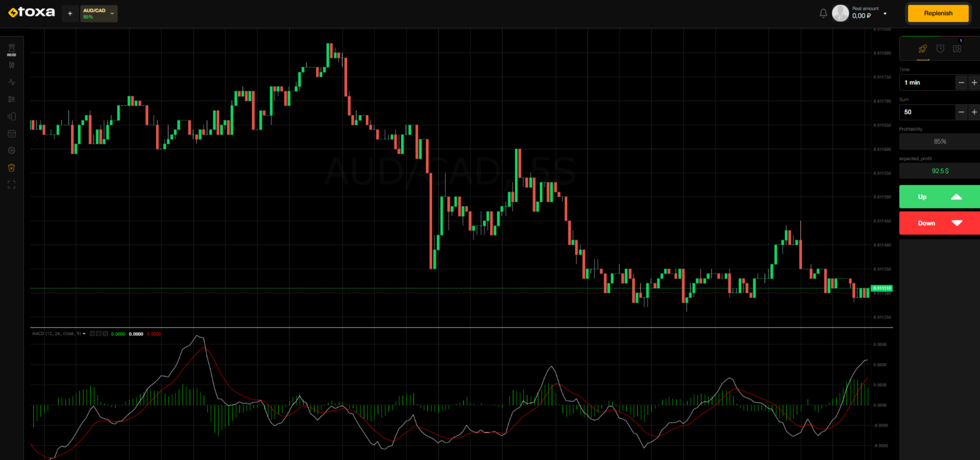980x460 pixels.
Task: Click the 0,00 ₽ balance text
Action: coord(861,16)
